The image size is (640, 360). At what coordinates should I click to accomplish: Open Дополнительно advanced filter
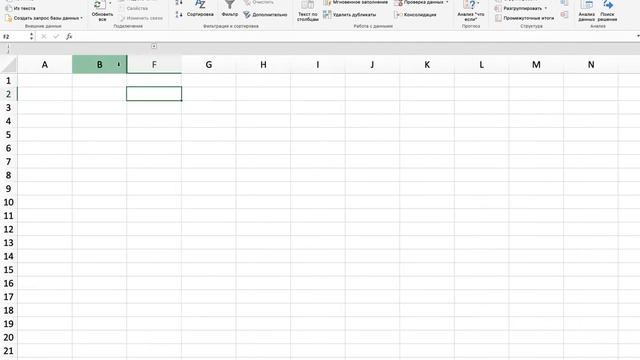pyautogui.click(x=265, y=15)
